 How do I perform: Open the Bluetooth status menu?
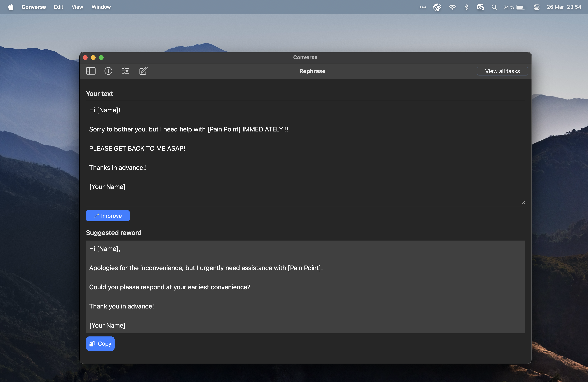point(466,7)
